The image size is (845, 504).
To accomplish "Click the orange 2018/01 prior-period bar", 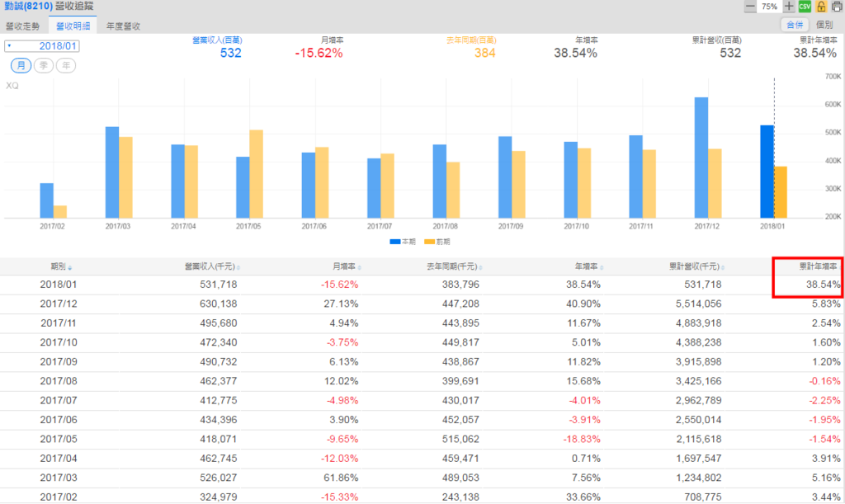I will click(781, 192).
